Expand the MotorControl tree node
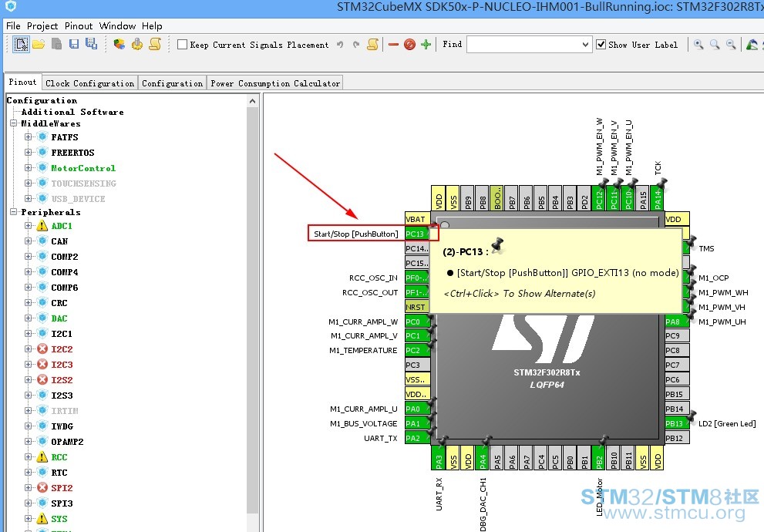The width and height of the screenshot is (764, 532). coord(29,167)
